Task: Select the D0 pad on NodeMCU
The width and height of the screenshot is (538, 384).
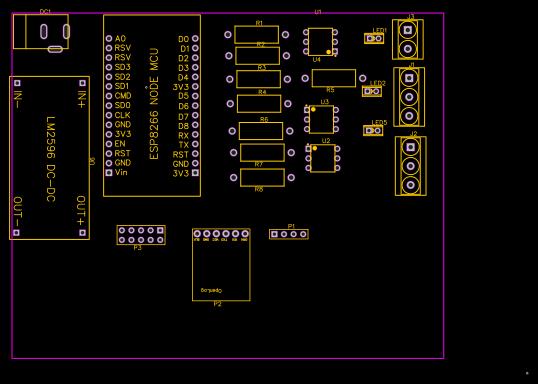Action: (195, 39)
